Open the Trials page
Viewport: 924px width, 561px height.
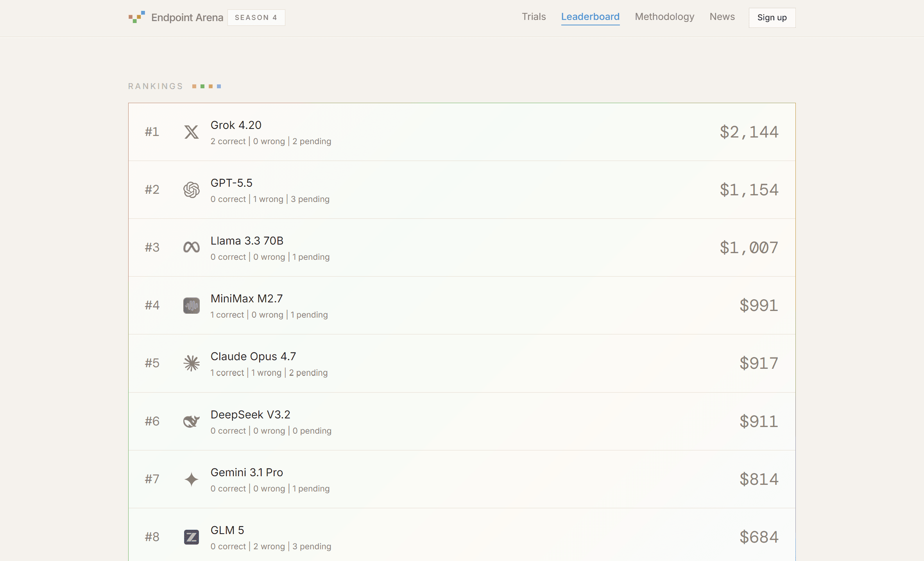click(x=534, y=17)
